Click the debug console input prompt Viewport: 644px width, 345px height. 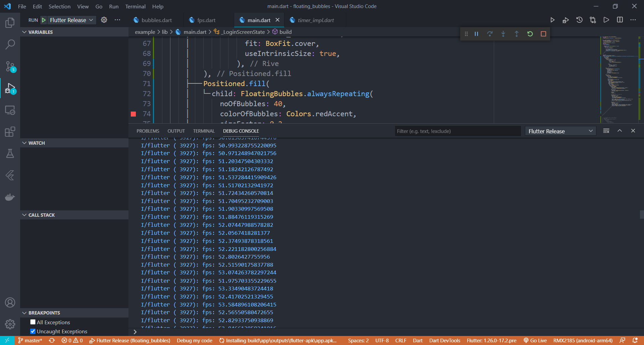(x=386, y=332)
